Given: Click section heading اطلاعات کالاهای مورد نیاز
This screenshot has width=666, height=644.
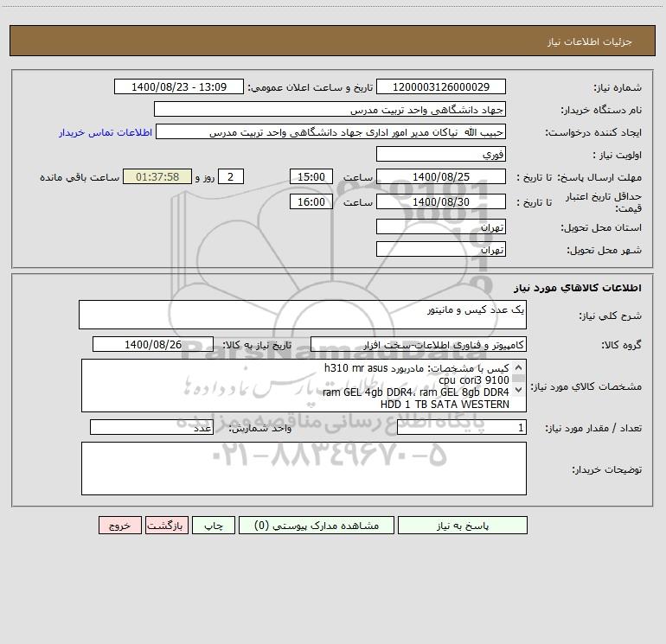Looking at the screenshot, I should [x=578, y=287].
